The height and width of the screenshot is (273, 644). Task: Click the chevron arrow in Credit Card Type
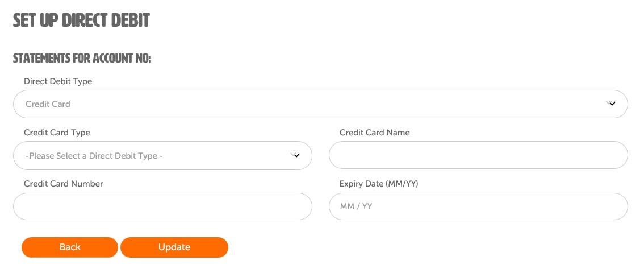click(x=295, y=155)
